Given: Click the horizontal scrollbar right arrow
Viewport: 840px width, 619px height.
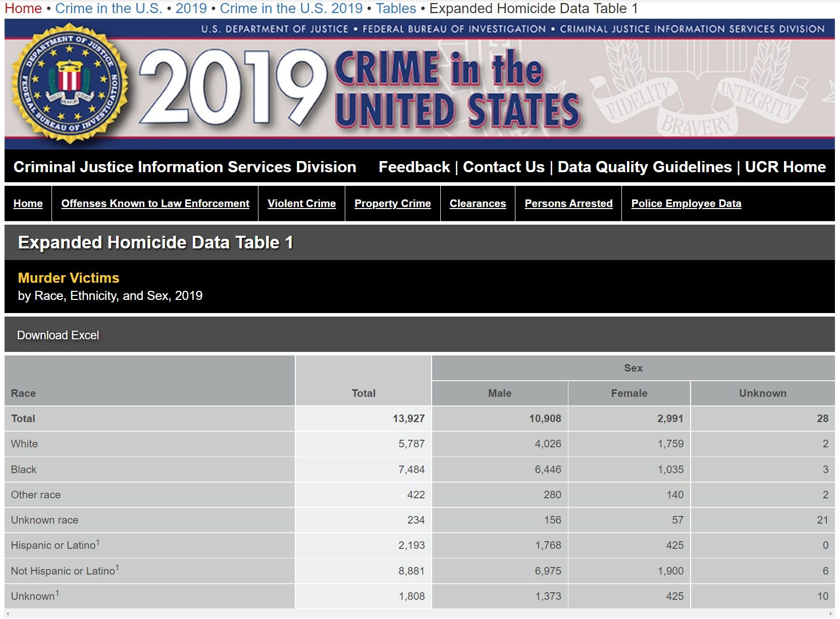Looking at the screenshot, I should 831,614.
